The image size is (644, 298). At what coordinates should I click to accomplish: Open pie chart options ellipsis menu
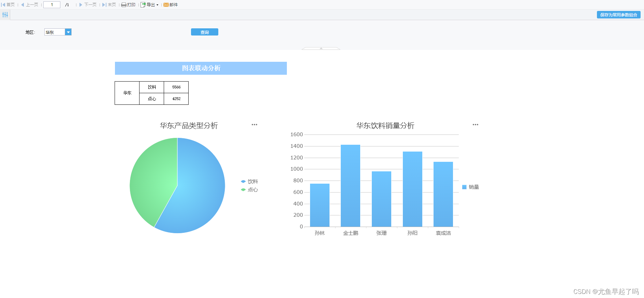(254, 125)
